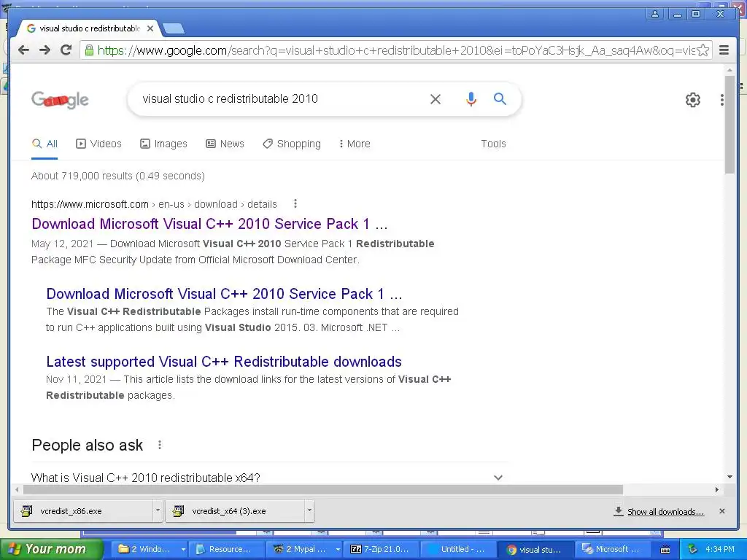This screenshot has width=747, height=560.
Task: Click inside the Google search box text
Action: (x=230, y=99)
